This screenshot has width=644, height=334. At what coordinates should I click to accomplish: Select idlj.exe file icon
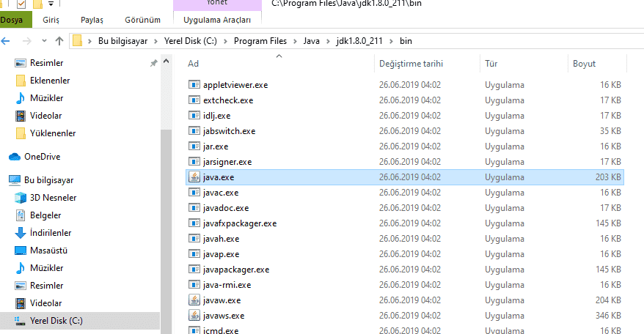[194, 115]
